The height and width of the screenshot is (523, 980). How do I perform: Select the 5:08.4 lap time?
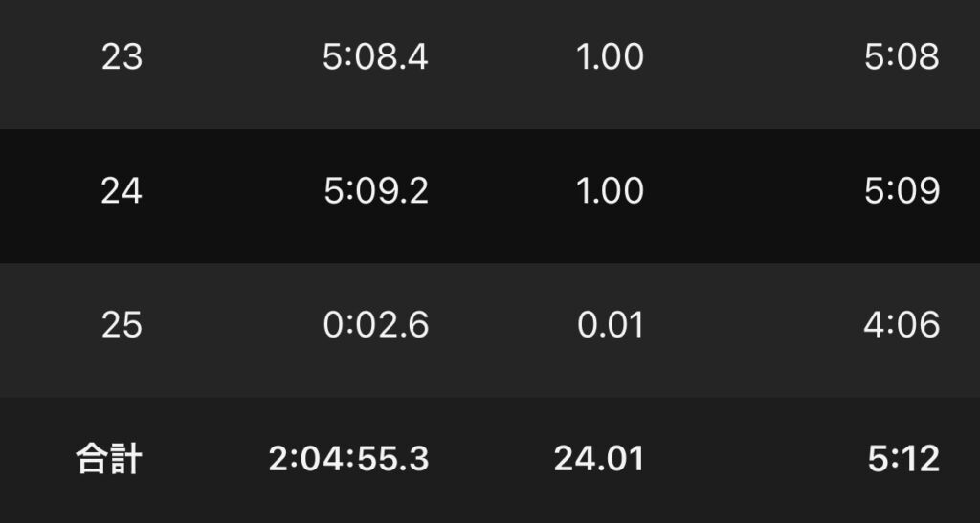click(x=375, y=57)
